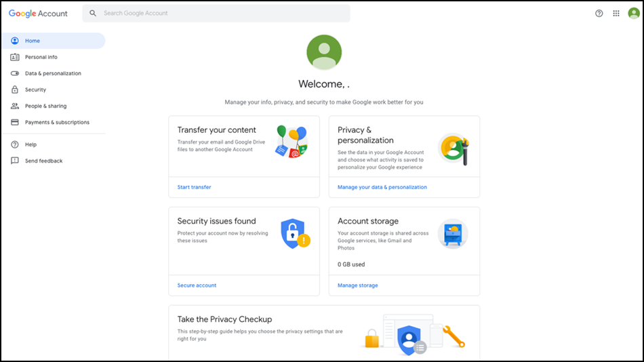
Task: Click the Privacy & personalization illustration
Action: click(454, 146)
